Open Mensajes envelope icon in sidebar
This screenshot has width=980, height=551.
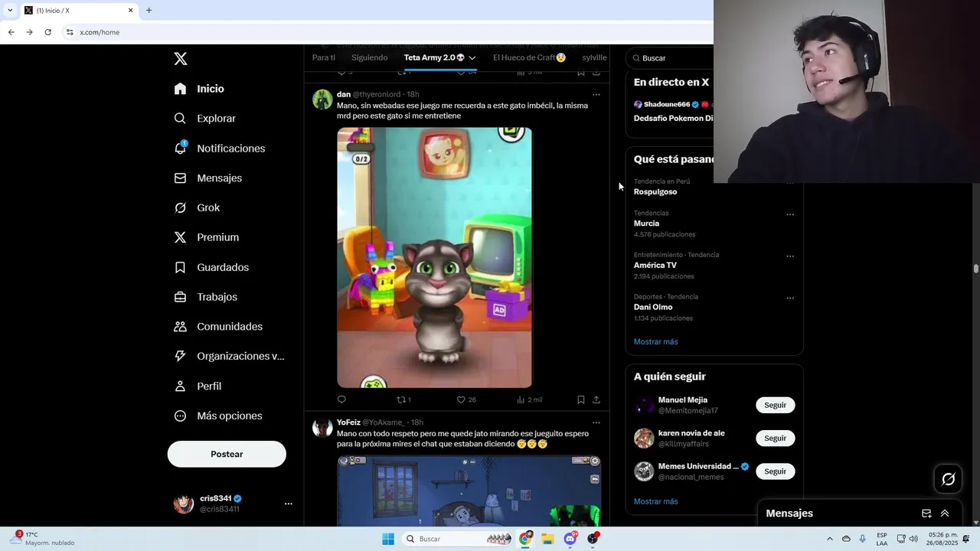(180, 178)
